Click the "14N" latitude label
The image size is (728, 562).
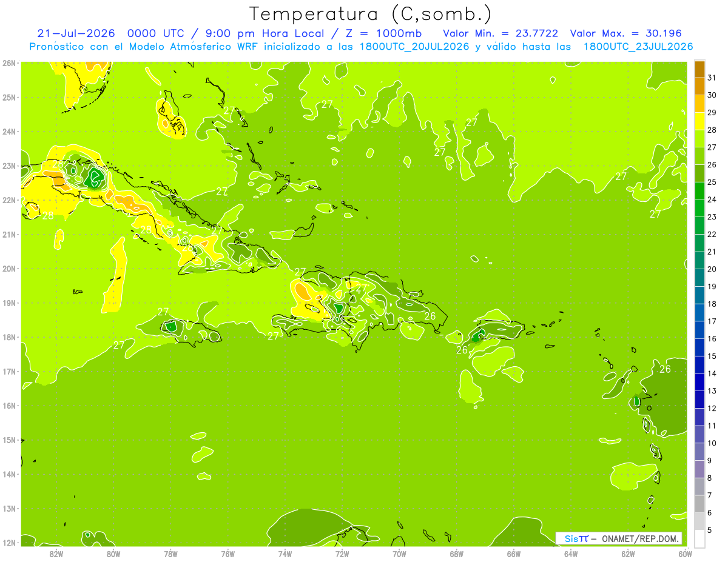click(x=9, y=474)
